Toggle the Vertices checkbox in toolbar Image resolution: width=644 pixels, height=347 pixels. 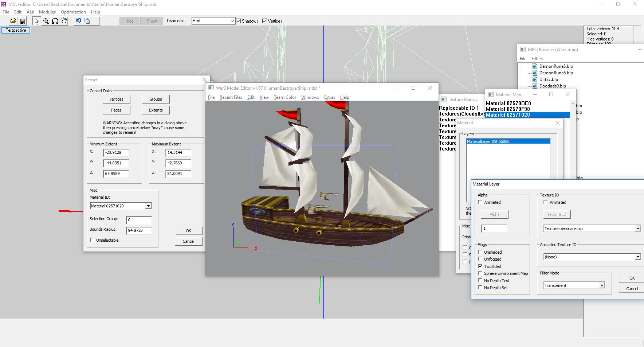pos(265,21)
